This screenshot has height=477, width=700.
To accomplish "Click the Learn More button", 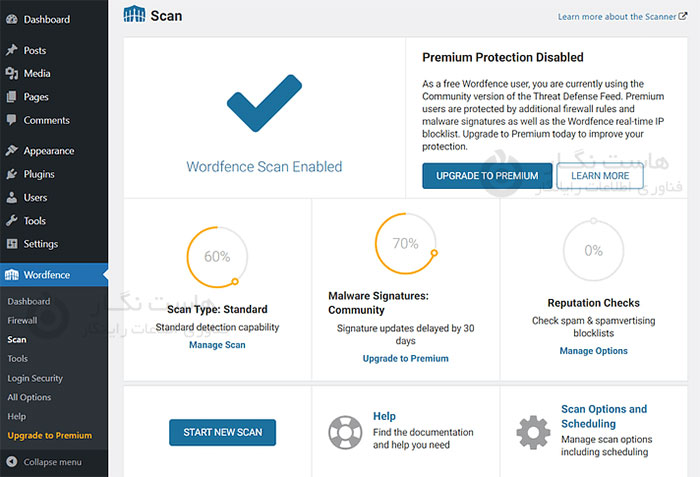I will (600, 176).
